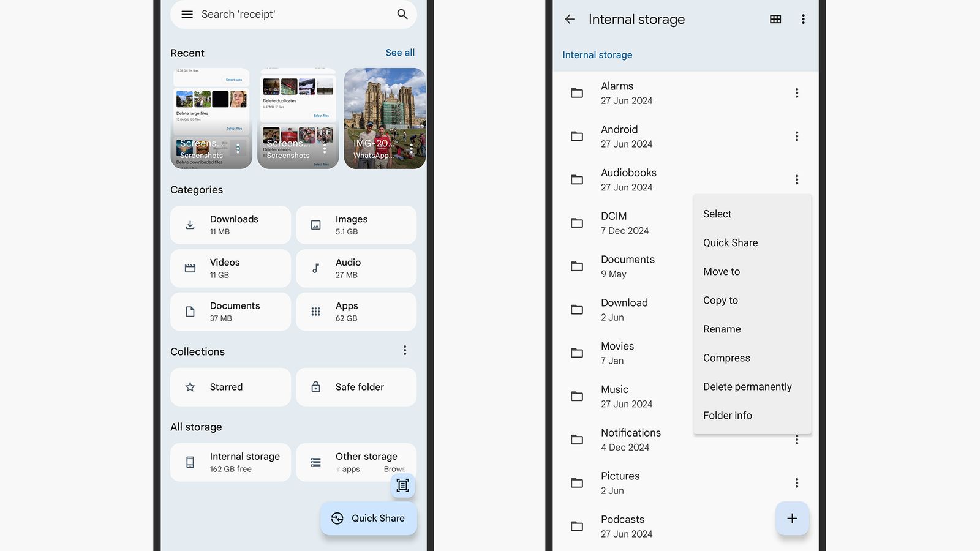Open three-dot menu for Pictures folder
The image size is (980, 551).
click(796, 483)
